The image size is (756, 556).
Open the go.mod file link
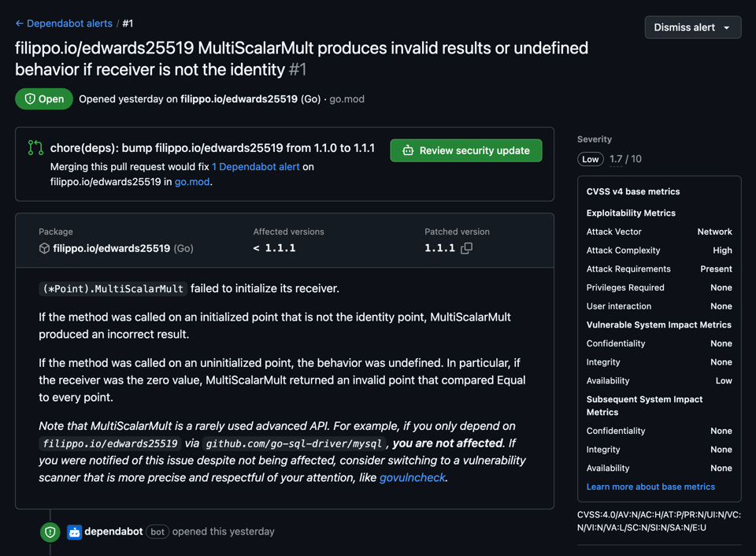(192, 181)
